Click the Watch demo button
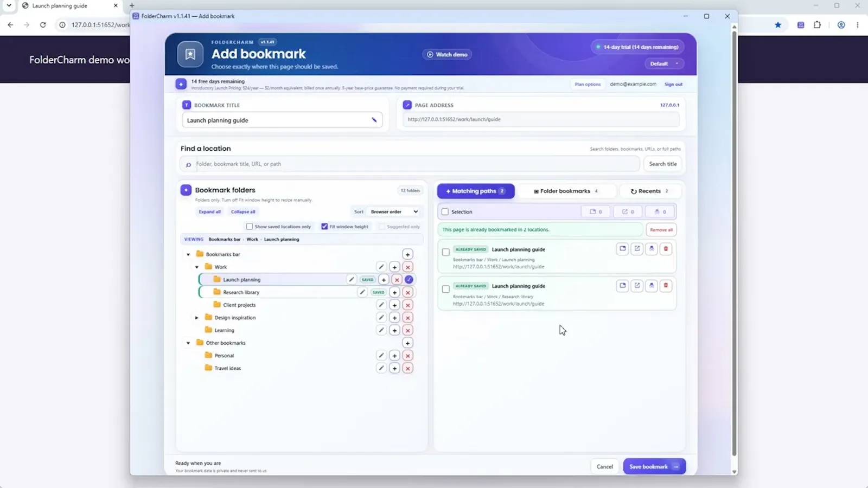This screenshot has width=868, height=488. [447, 55]
